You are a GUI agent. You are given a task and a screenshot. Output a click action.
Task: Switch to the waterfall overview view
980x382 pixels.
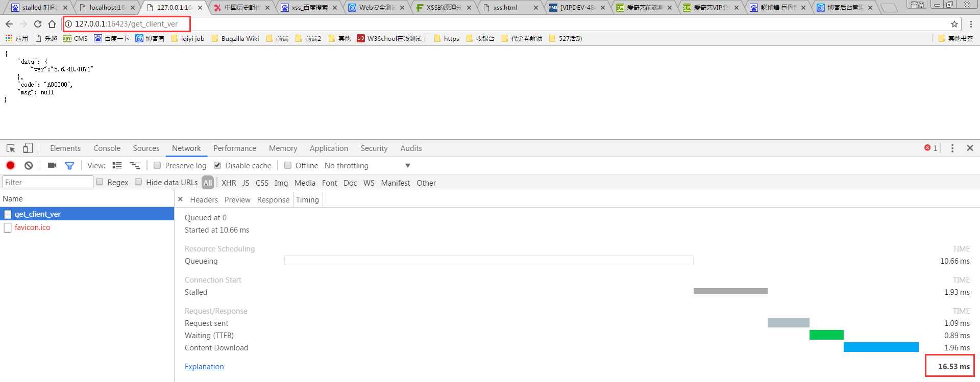[135, 165]
